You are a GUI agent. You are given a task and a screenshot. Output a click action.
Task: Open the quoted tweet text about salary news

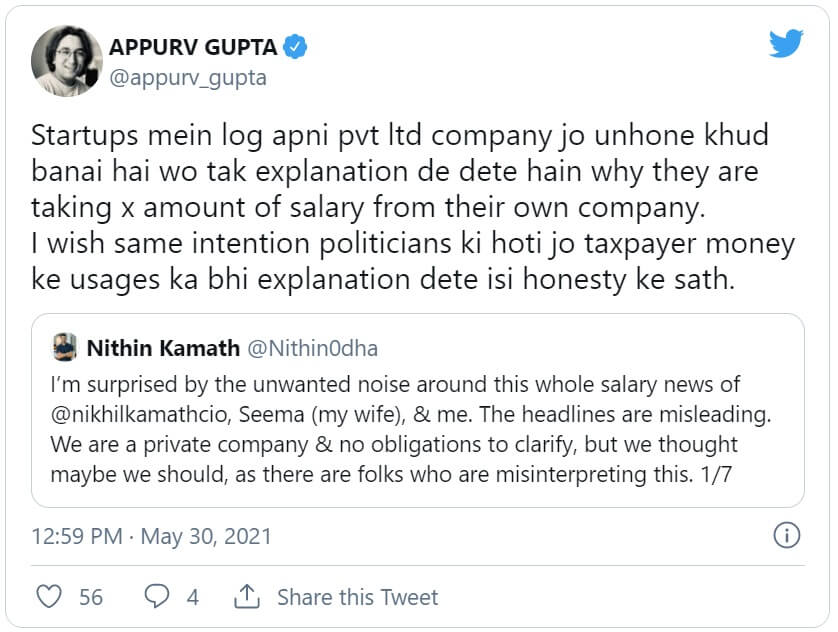pyautogui.click(x=400, y=427)
